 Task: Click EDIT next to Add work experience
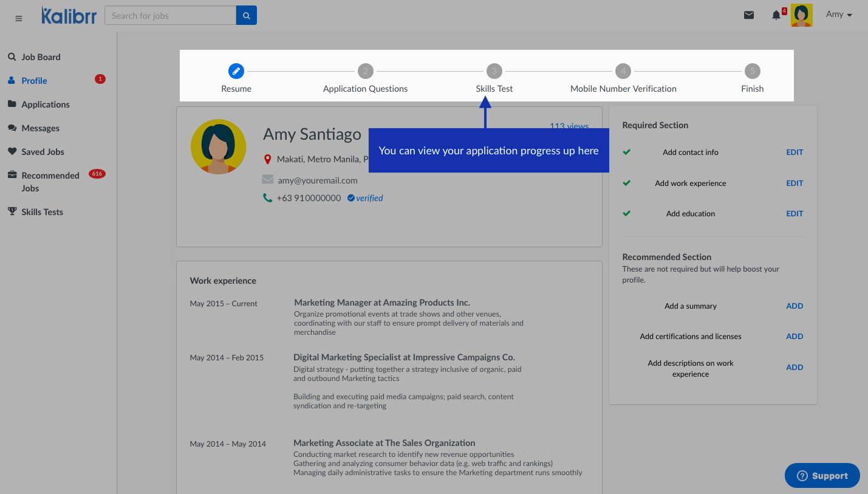[795, 183]
